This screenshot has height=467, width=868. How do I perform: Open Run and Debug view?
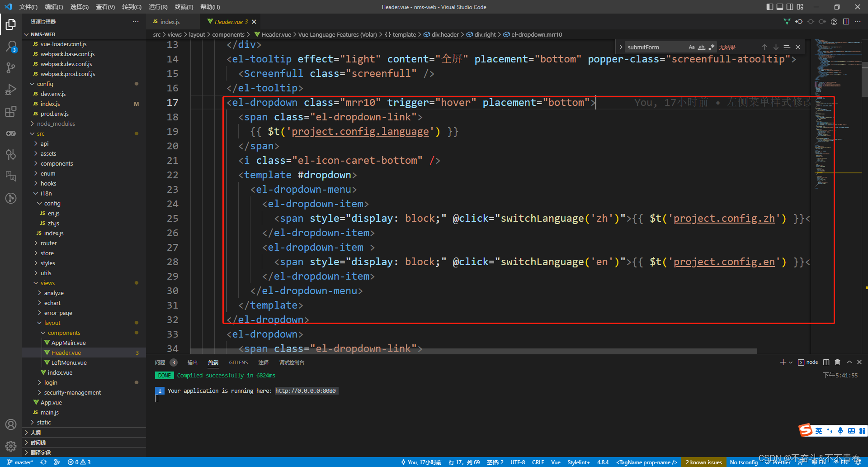pyautogui.click(x=11, y=90)
